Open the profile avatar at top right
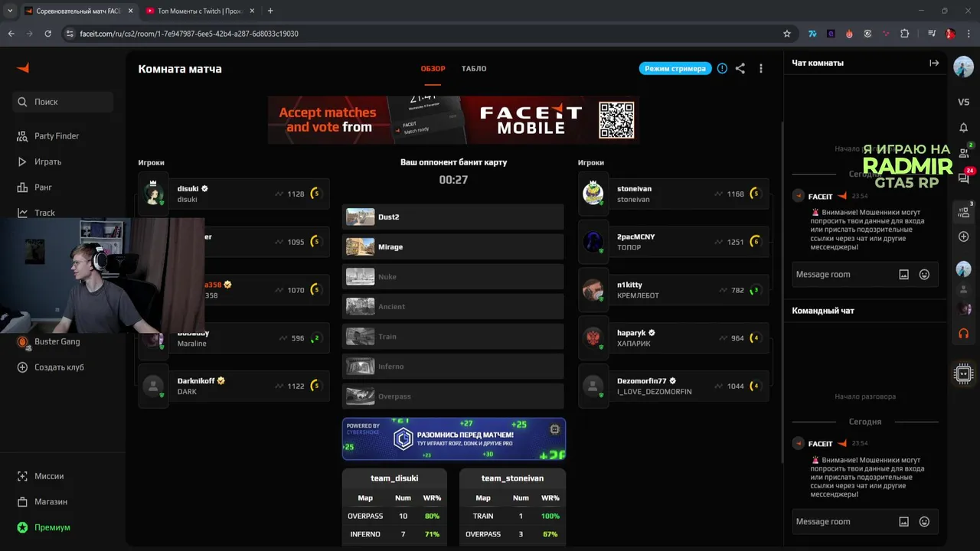 click(963, 67)
